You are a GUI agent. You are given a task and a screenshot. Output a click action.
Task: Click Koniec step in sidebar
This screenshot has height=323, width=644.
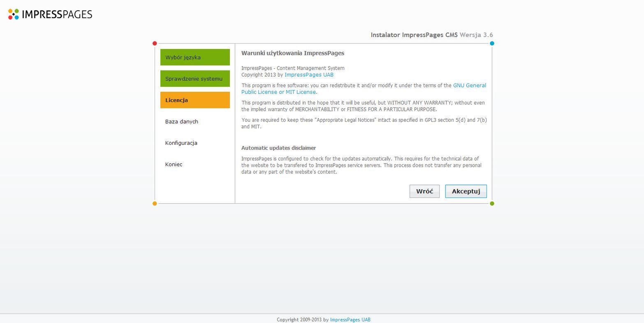(174, 164)
